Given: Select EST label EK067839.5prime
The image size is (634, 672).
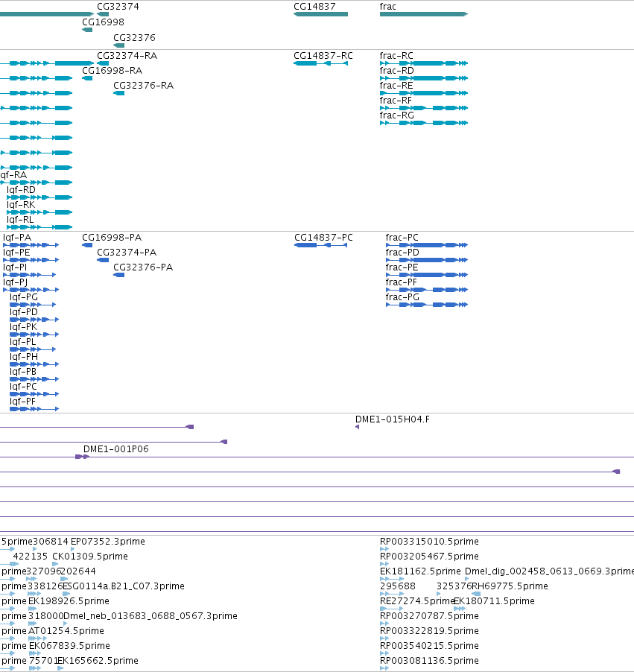Looking at the screenshot, I should point(69,646).
